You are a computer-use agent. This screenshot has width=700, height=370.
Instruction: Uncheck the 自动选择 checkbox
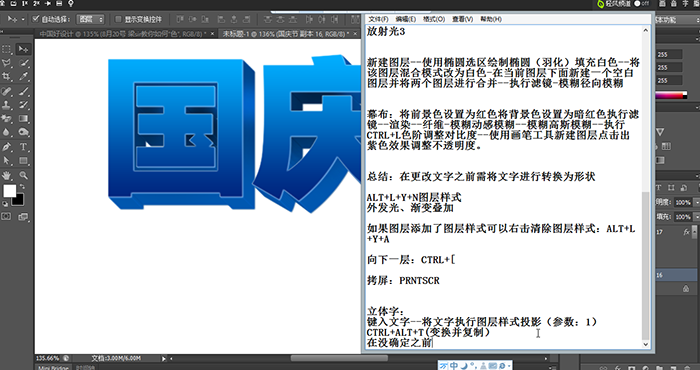click(36, 19)
